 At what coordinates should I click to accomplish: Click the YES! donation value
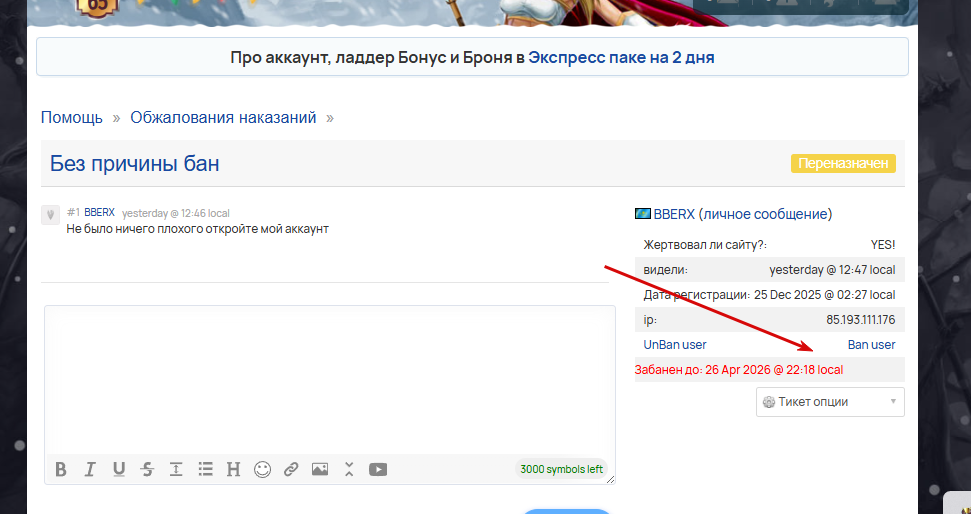(883, 245)
